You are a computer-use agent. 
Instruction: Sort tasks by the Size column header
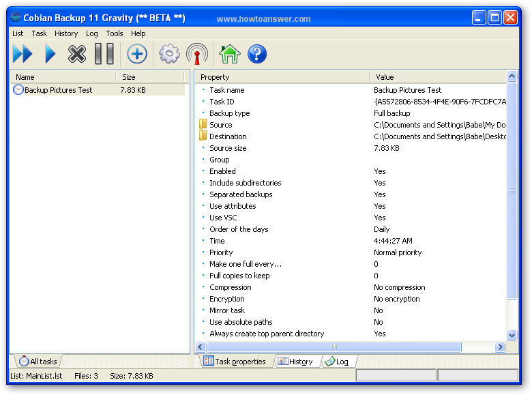150,77
